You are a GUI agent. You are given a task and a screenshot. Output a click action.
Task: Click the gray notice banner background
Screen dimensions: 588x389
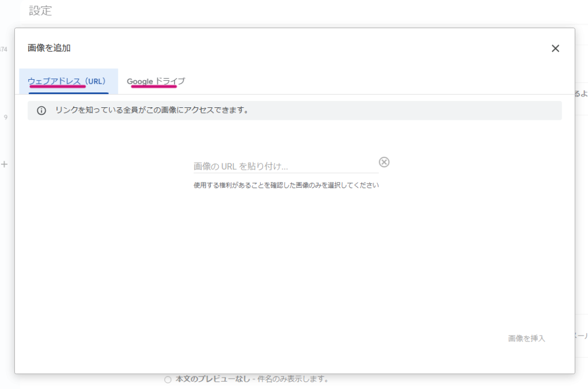click(402, 111)
